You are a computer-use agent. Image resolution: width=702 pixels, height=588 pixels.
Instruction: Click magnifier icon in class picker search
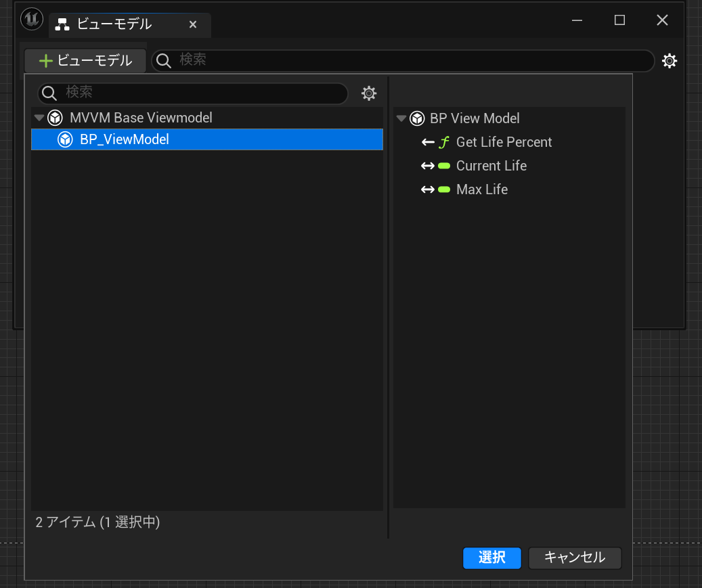pyautogui.click(x=49, y=93)
